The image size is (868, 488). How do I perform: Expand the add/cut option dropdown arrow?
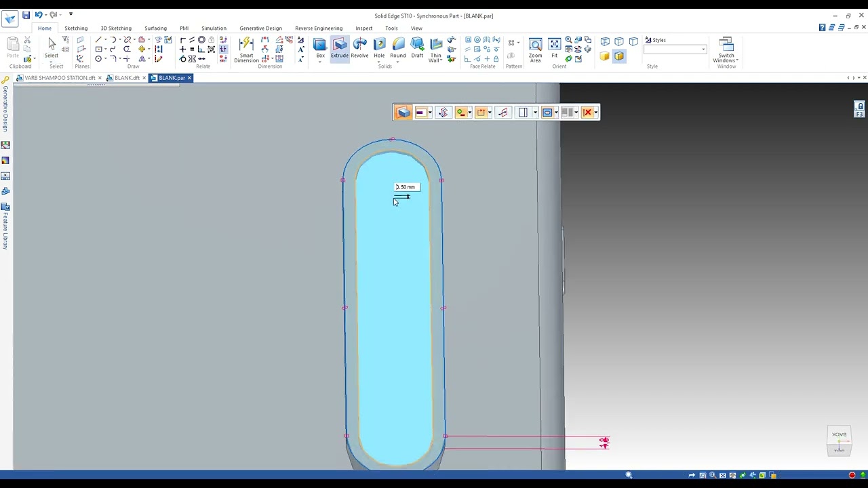[469, 113]
